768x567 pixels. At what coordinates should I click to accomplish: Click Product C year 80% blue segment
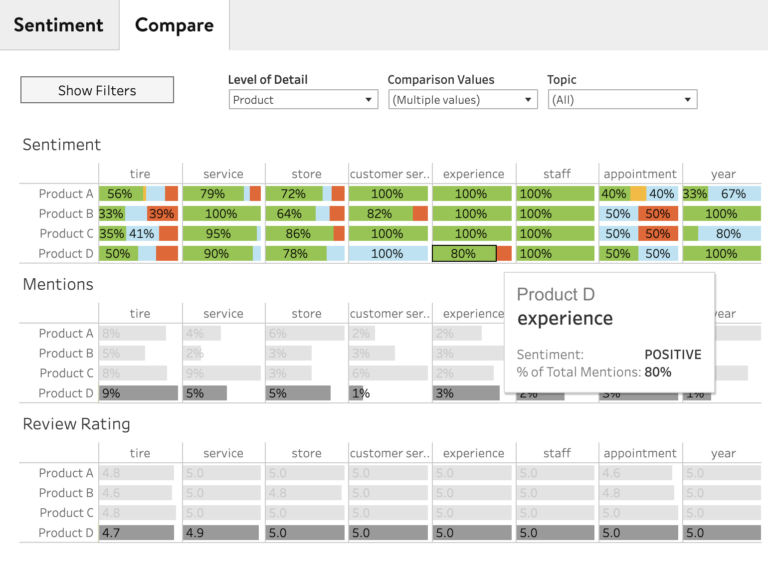pos(729,234)
